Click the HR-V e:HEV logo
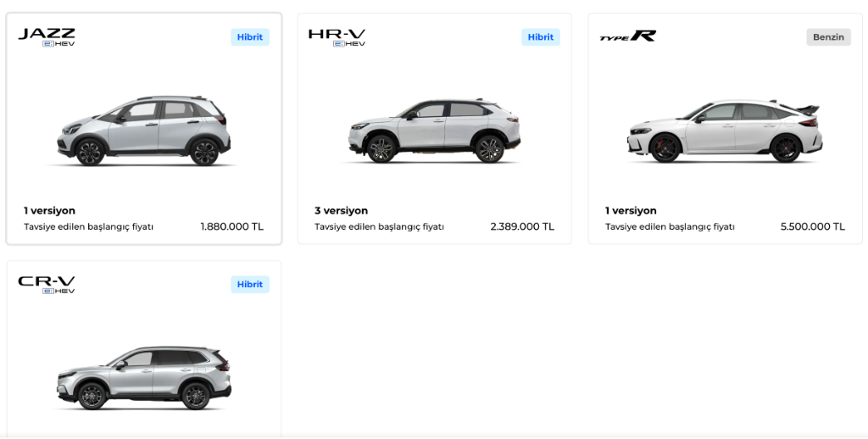The width and height of the screenshot is (868, 439). 337,36
